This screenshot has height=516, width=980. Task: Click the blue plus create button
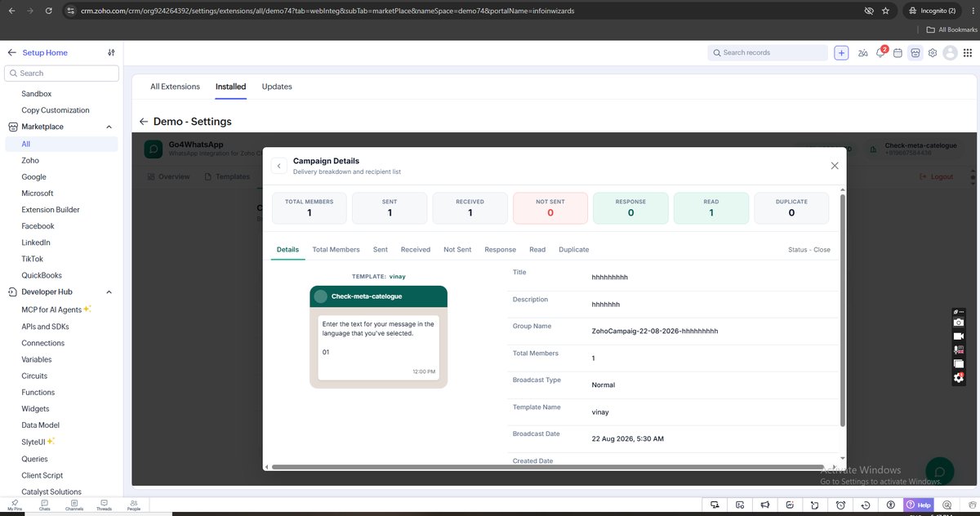[842, 53]
